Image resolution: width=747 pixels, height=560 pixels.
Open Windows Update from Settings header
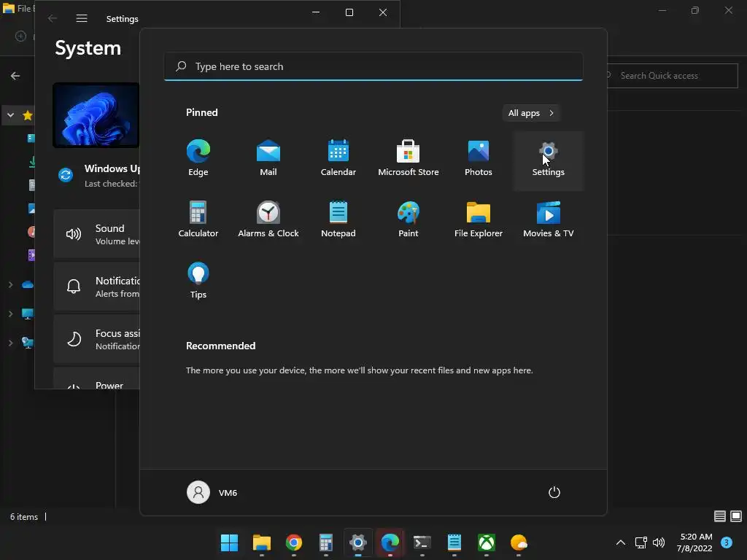point(98,175)
